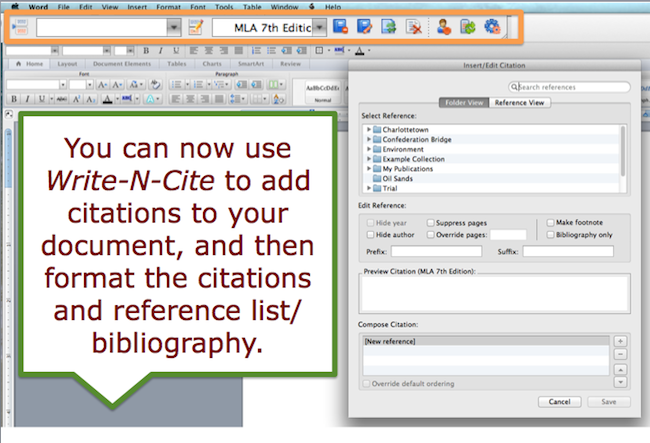Open the ribbon font name dropdown arrow
650x443 pixels.
point(63,85)
